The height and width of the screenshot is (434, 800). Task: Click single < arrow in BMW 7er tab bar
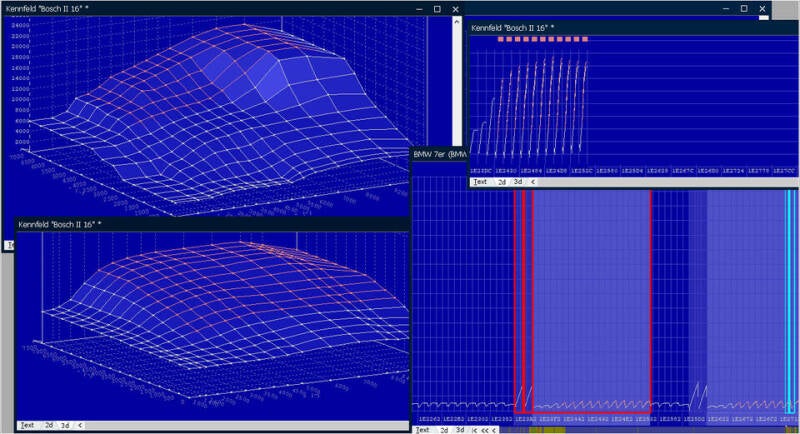click(493, 430)
